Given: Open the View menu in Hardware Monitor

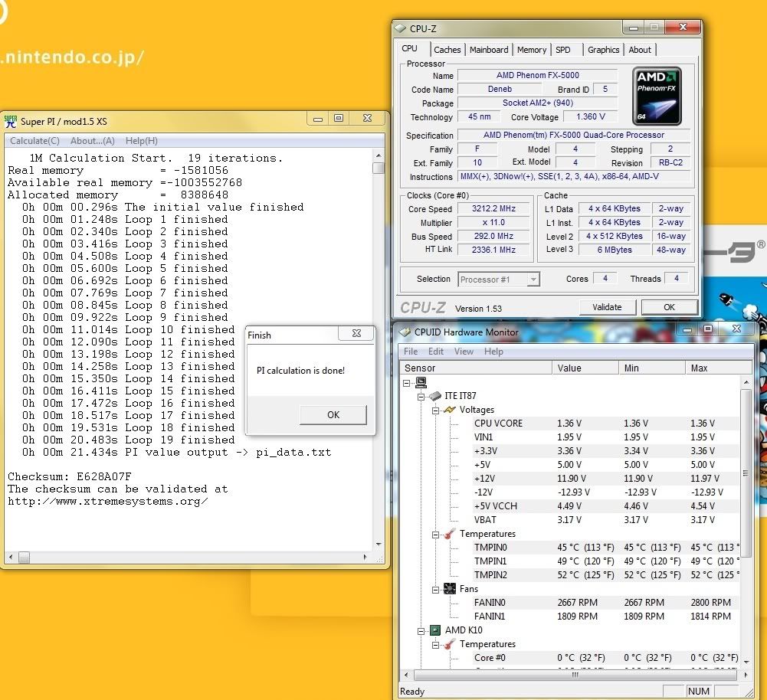Looking at the screenshot, I should click(x=464, y=352).
